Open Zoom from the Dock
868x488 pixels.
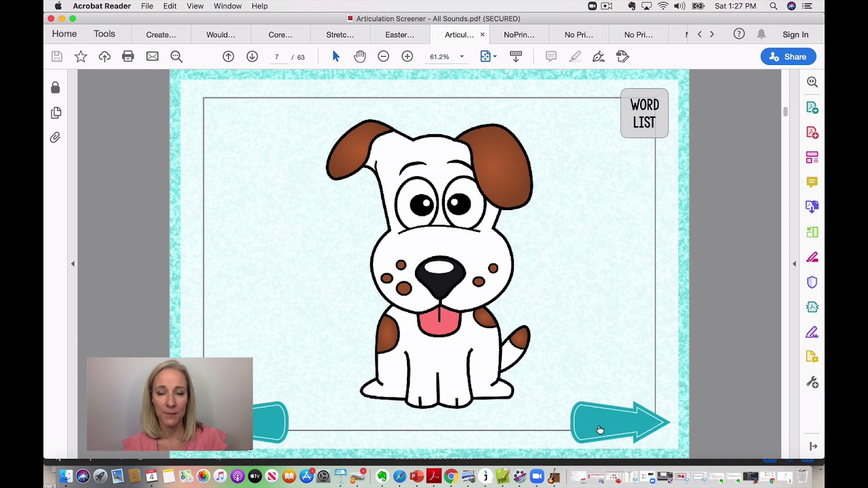click(537, 476)
